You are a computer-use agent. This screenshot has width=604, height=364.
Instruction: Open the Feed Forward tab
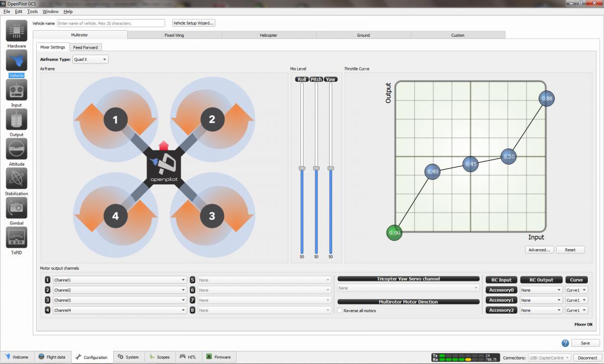click(x=86, y=47)
